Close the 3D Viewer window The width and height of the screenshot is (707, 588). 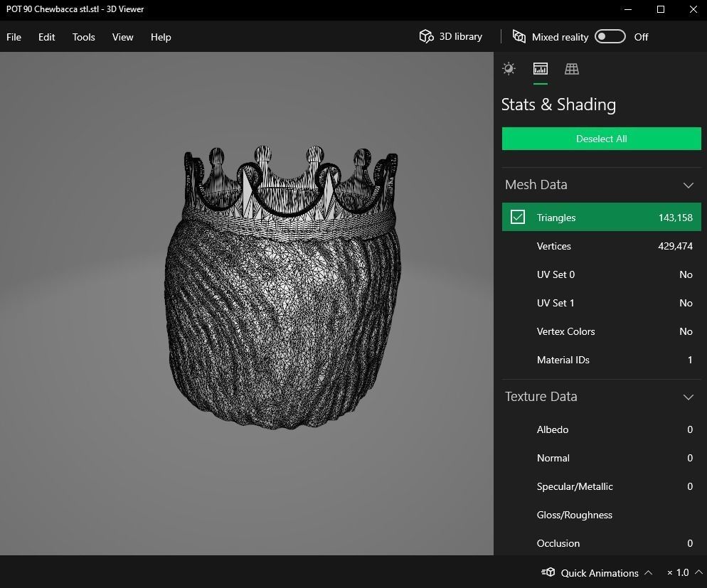[693, 9]
